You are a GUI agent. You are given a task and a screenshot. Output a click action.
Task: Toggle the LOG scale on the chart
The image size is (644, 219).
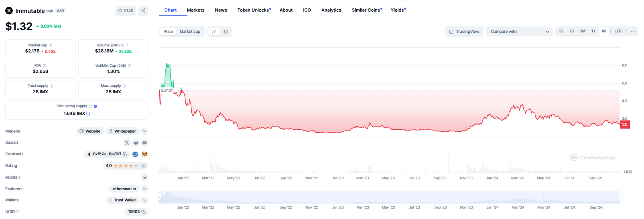pyautogui.click(x=618, y=31)
